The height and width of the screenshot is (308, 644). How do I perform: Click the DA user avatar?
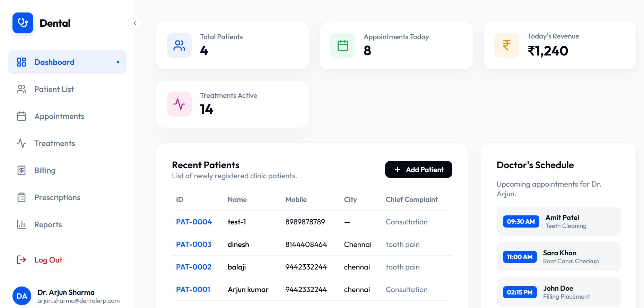(22, 296)
